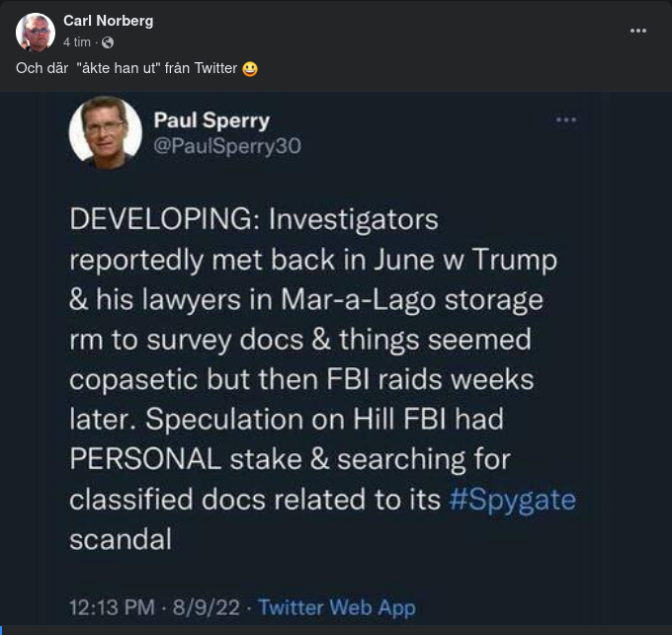This screenshot has width=672, height=635.
Task: Click the Twitter Web App source link
Action: point(336,607)
